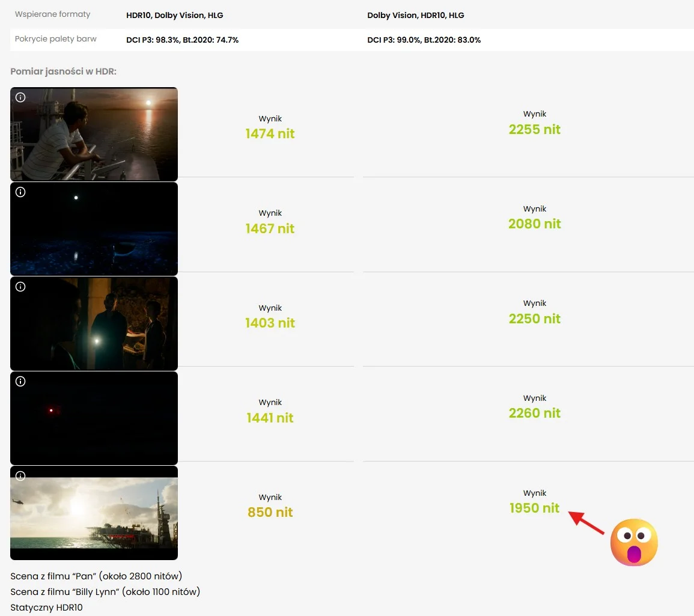Click the Pokrycie palety barw label

click(x=56, y=39)
